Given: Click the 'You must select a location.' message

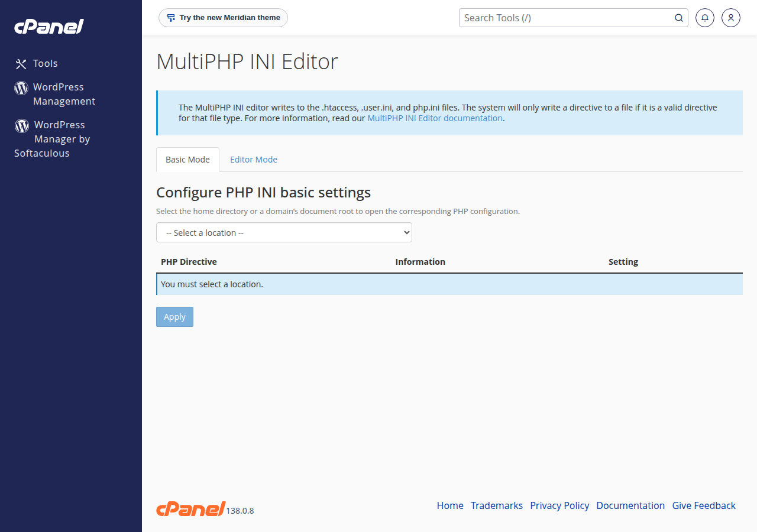Looking at the screenshot, I should click(x=212, y=284).
